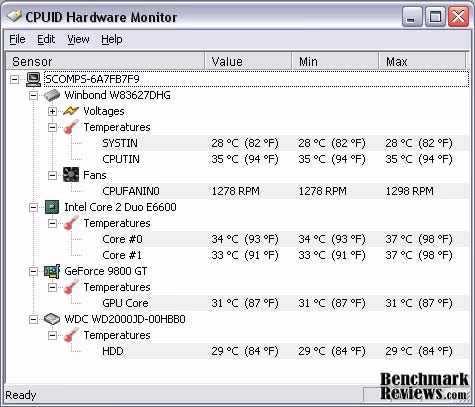Click the CPUFANIN0 current value 1278 RPM

coord(236,191)
